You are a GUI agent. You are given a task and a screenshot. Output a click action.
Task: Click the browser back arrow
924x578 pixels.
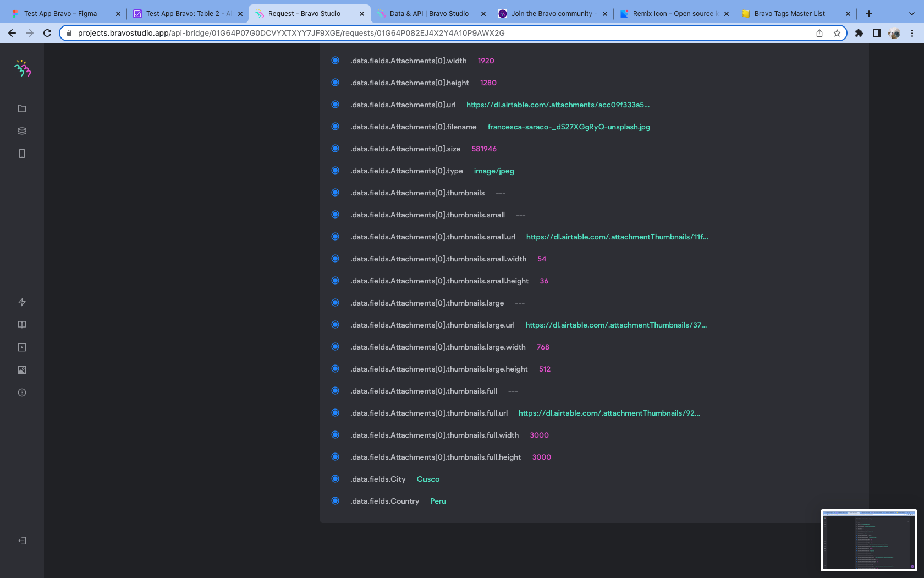click(x=12, y=33)
